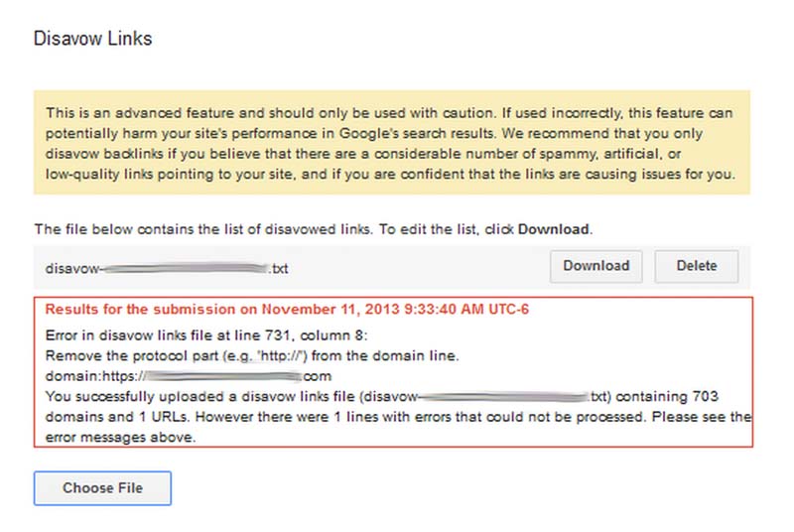
Task: Click the disavow backlinks if you believe line
Action: coord(362,154)
